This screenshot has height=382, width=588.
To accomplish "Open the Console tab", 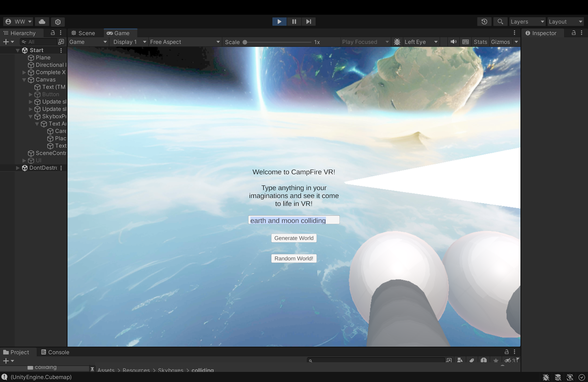I will coord(55,352).
